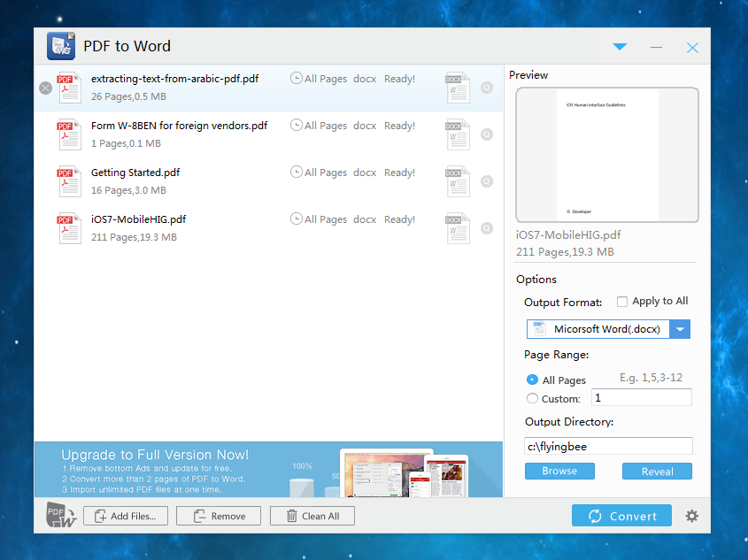Screen dimensions: 748x560
Task: Click the Micorsoft Word(.docx) format box
Action: point(598,329)
